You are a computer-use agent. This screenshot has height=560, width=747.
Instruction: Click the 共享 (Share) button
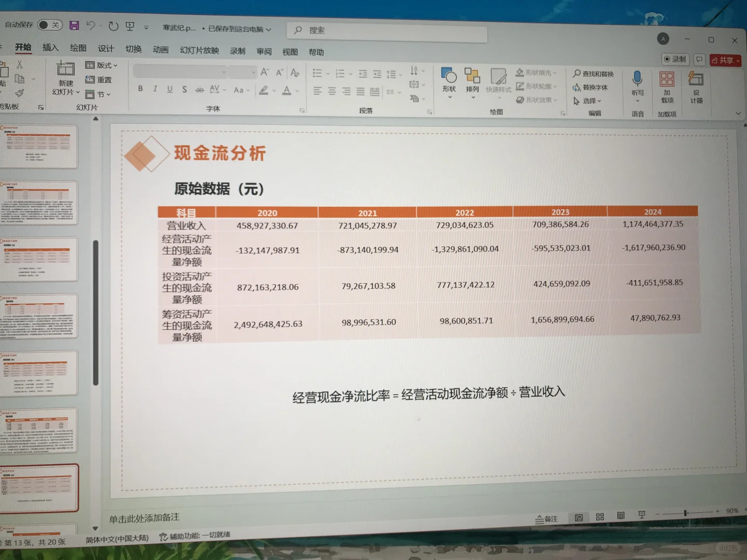pyautogui.click(x=725, y=60)
